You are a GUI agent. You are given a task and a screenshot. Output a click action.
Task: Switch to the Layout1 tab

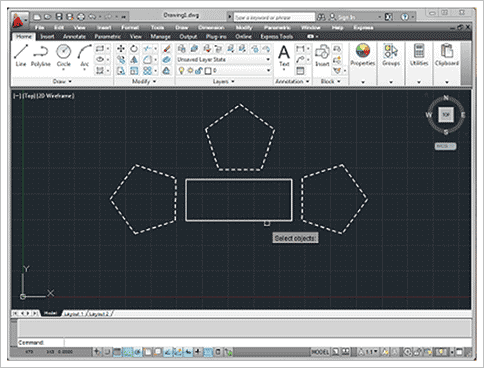click(74, 314)
